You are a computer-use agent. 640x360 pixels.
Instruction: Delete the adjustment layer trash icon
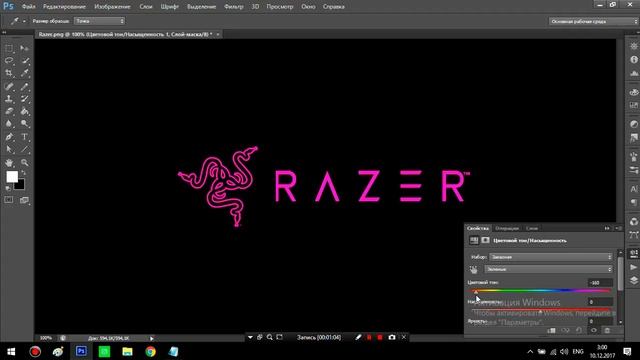[607, 330]
